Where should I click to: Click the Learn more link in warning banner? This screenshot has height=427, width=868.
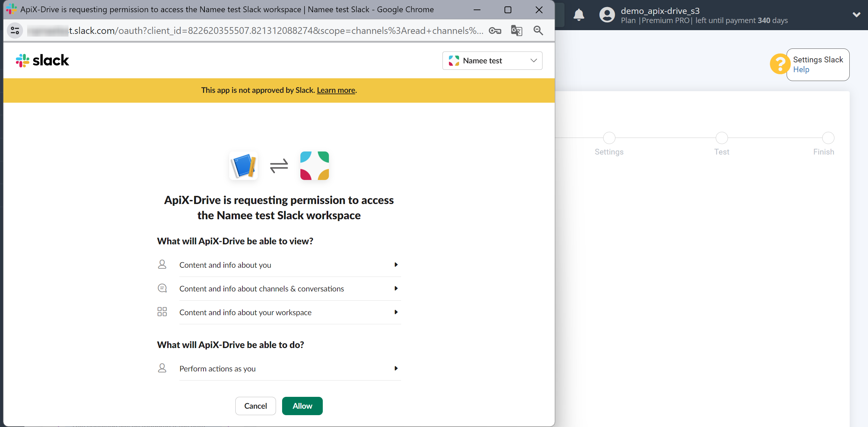click(336, 90)
